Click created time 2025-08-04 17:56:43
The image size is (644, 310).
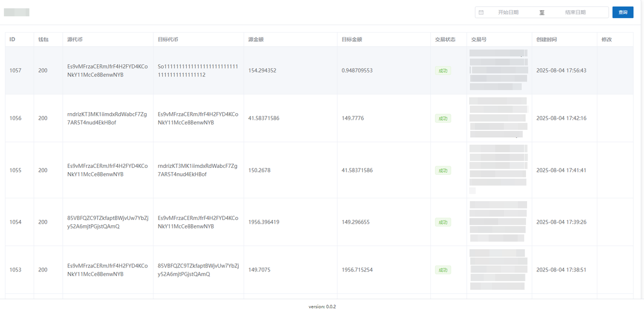561,71
